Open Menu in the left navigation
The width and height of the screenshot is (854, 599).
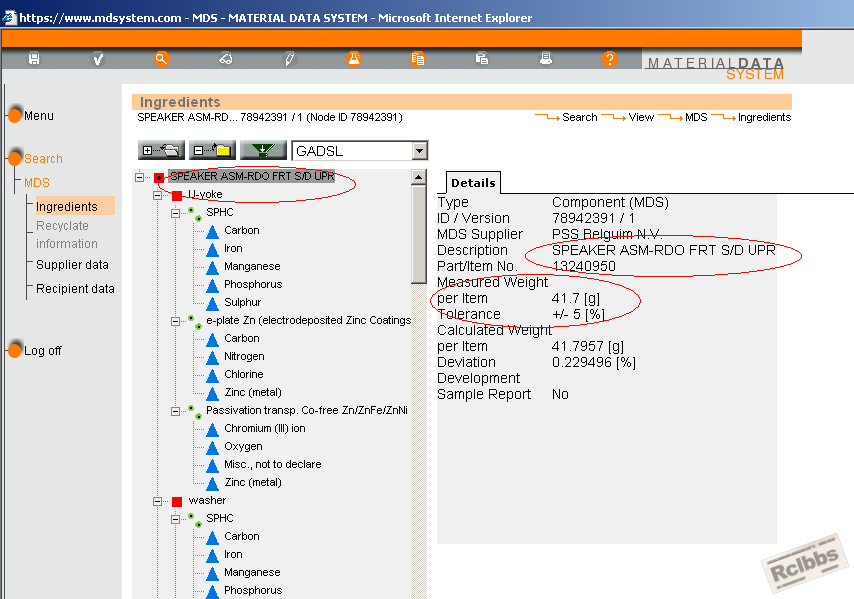[39, 115]
